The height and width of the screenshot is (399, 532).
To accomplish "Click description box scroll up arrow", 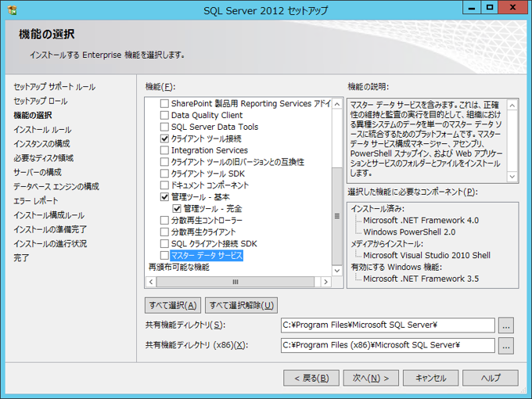I will 512,105.
